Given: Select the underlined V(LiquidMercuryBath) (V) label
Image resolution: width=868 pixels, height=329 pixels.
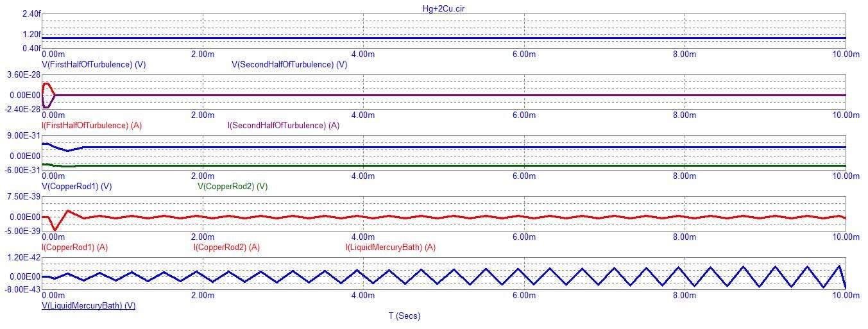Looking at the screenshot, I should pyautogui.click(x=89, y=306).
